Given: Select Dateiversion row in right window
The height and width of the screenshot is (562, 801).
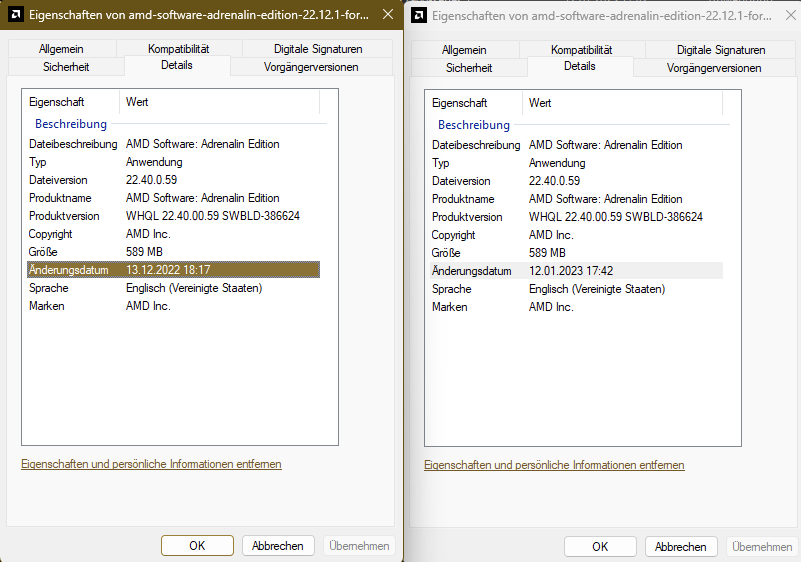Looking at the screenshot, I should [x=576, y=181].
